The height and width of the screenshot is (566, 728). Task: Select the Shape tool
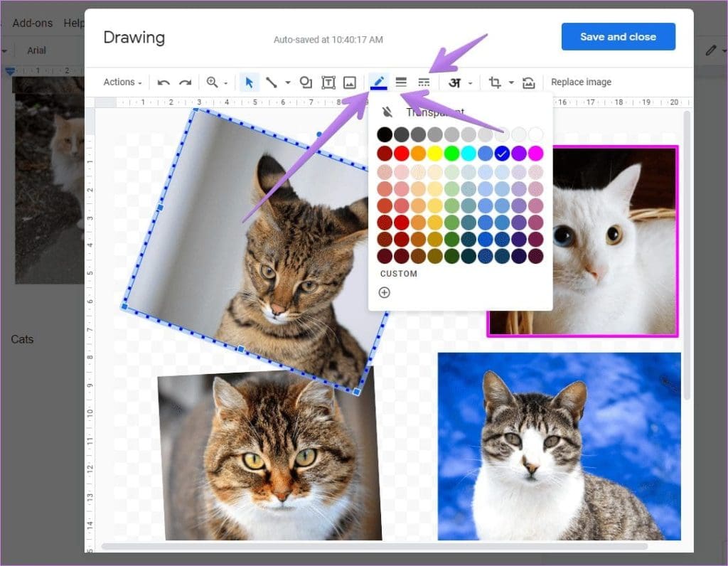pos(306,82)
